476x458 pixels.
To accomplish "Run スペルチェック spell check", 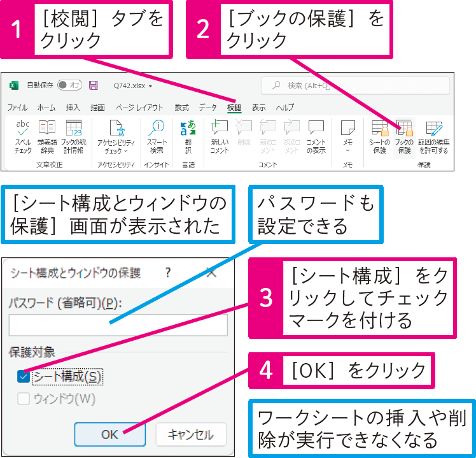I will click(23, 137).
